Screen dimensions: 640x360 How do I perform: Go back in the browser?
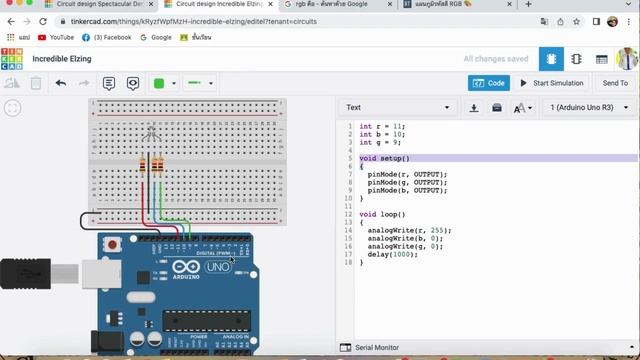11,22
